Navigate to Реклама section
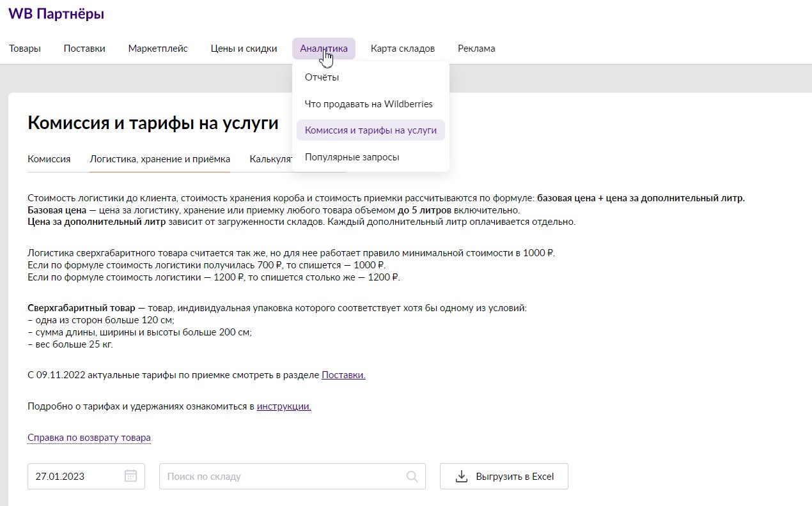 [x=476, y=49]
